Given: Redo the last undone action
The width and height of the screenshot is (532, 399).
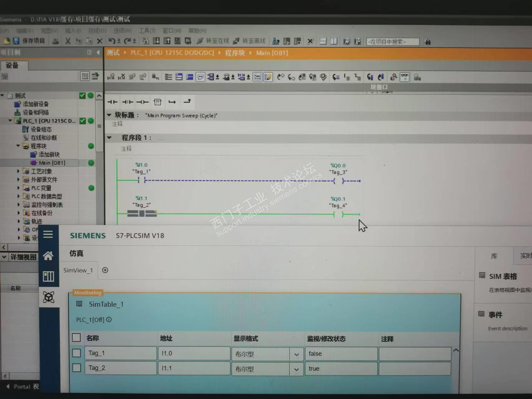Looking at the screenshot, I should click(128, 41).
